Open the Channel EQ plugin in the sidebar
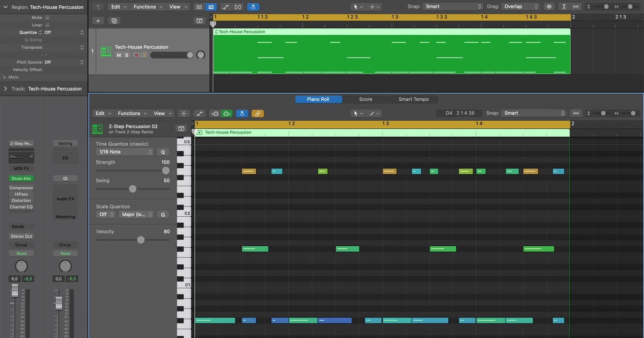This screenshot has width=644, height=338. (x=21, y=207)
